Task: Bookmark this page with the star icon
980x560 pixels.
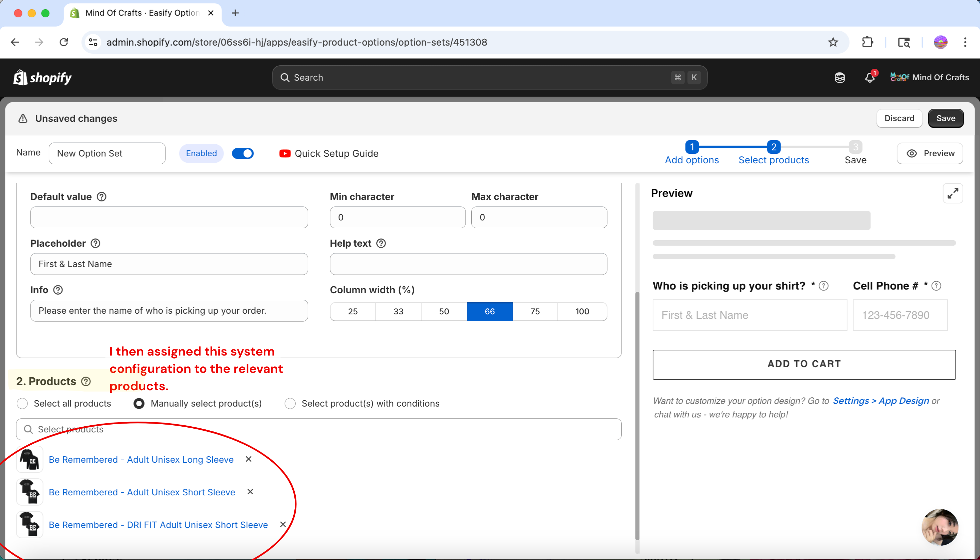Action: 833,42
